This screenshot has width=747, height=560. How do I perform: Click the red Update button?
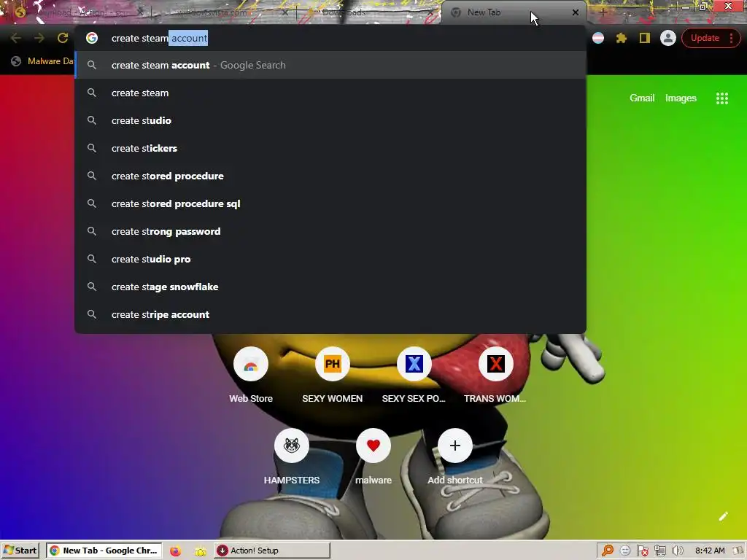(705, 38)
